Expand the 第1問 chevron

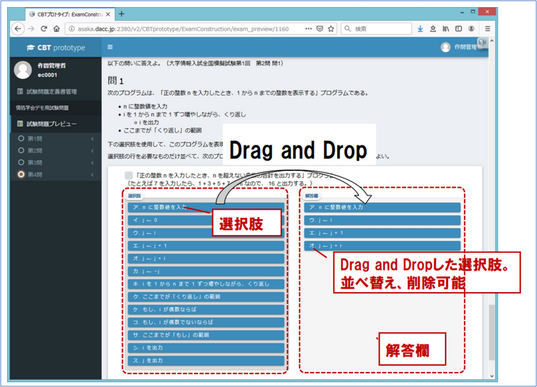92,139
